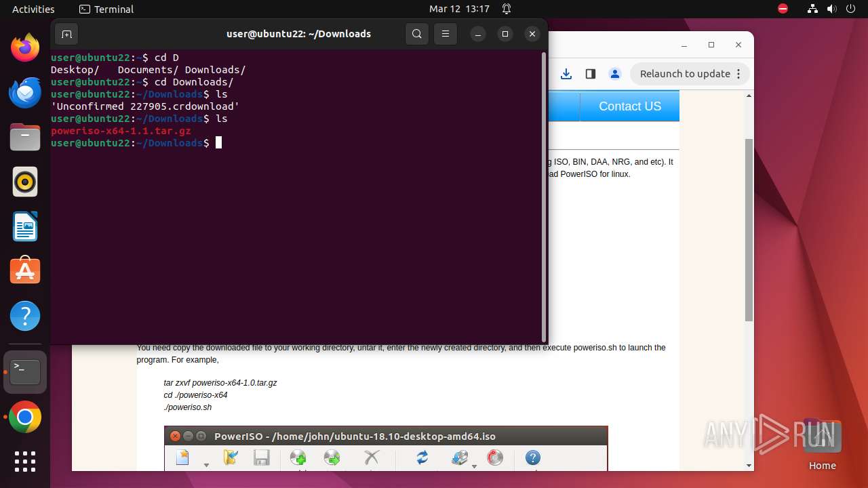
Task: Click the Chrome scrollbar down arrow
Action: [749, 465]
